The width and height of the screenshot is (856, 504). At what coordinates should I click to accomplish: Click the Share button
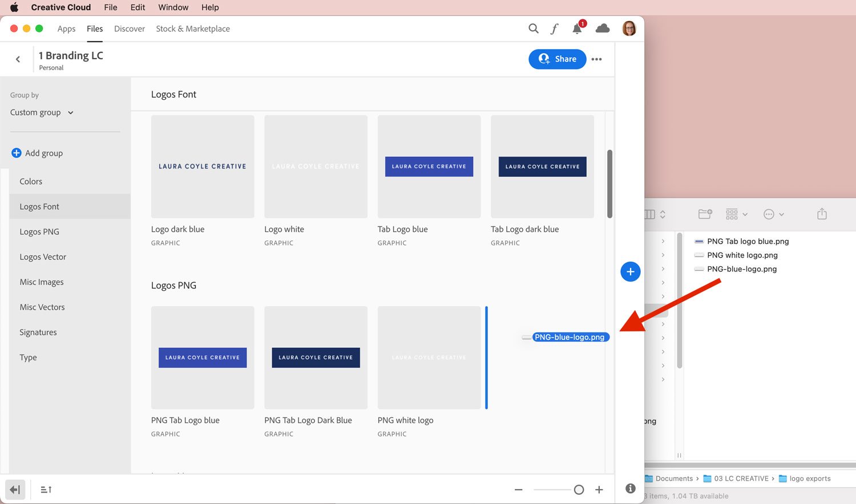point(557,59)
